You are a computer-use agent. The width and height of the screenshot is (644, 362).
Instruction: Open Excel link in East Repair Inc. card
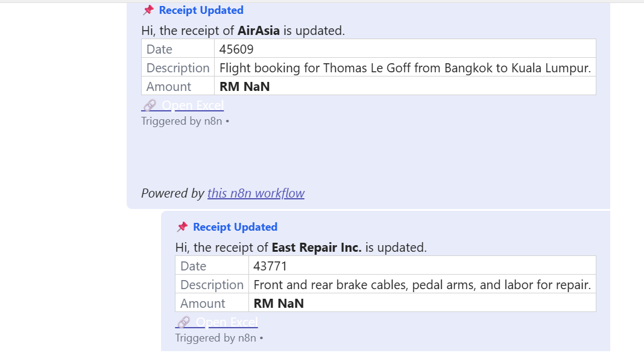pos(227,322)
